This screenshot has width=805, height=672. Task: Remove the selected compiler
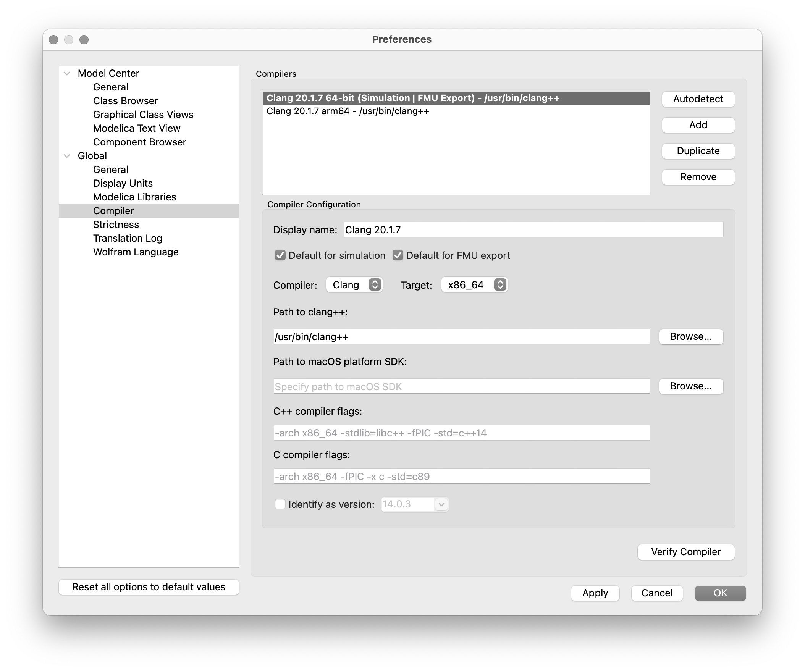tap(698, 177)
